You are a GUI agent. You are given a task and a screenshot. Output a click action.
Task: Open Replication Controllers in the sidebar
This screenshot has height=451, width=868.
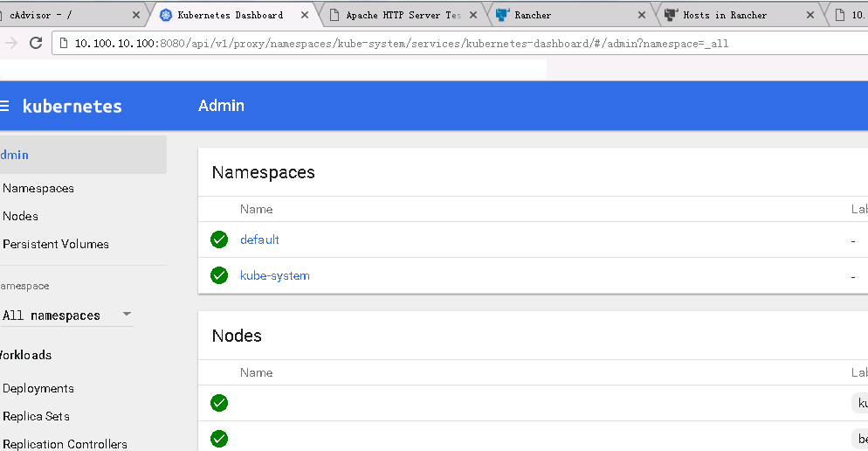pyautogui.click(x=65, y=444)
